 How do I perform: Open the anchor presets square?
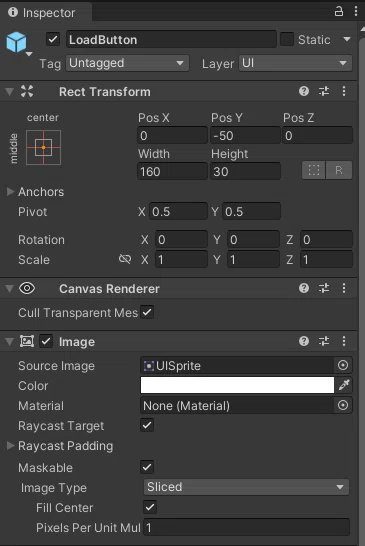(x=44, y=147)
